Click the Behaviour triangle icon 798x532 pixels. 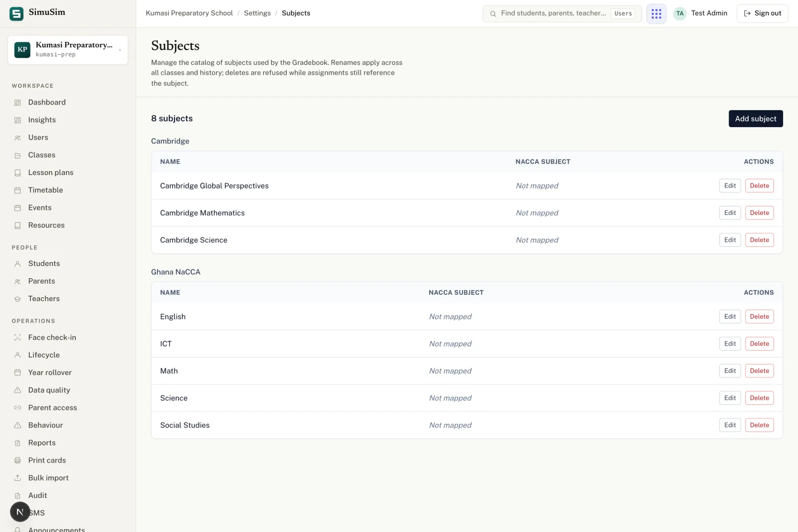click(17, 425)
